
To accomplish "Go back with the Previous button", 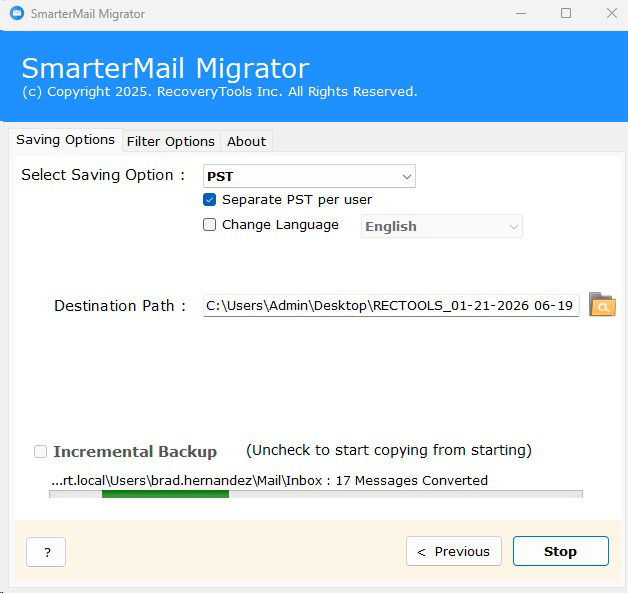I will point(454,551).
